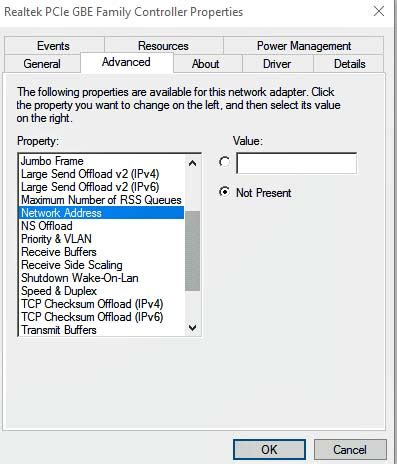Viewport: 397px width, 464px height.
Task: Select TCP Checksum Offload (IPv6)
Action: pos(101,317)
